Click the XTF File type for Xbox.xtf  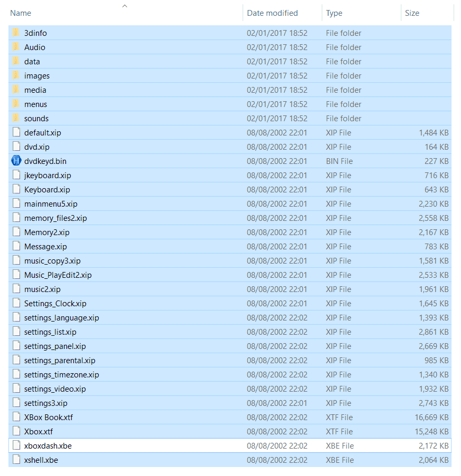pyautogui.click(x=339, y=432)
